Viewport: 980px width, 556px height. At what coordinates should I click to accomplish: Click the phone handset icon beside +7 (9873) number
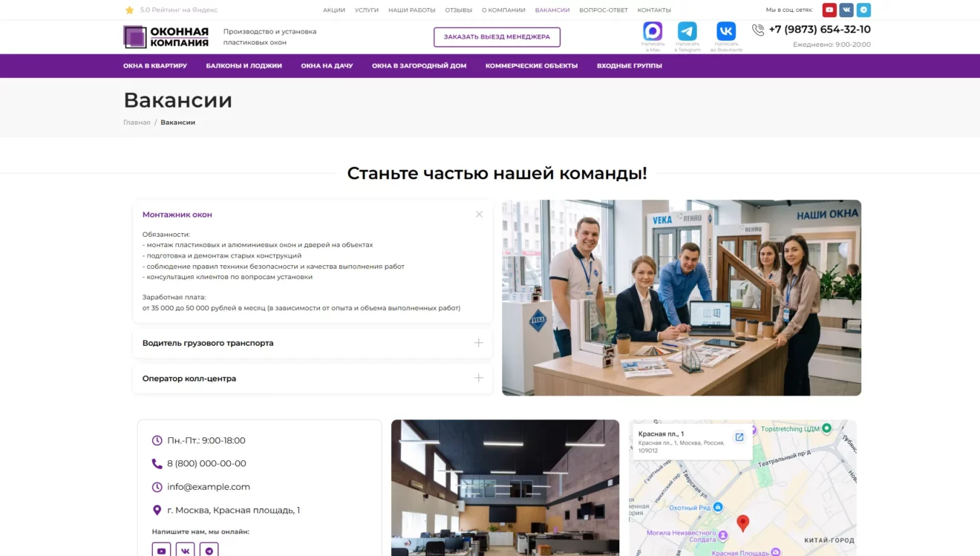pos(758,30)
